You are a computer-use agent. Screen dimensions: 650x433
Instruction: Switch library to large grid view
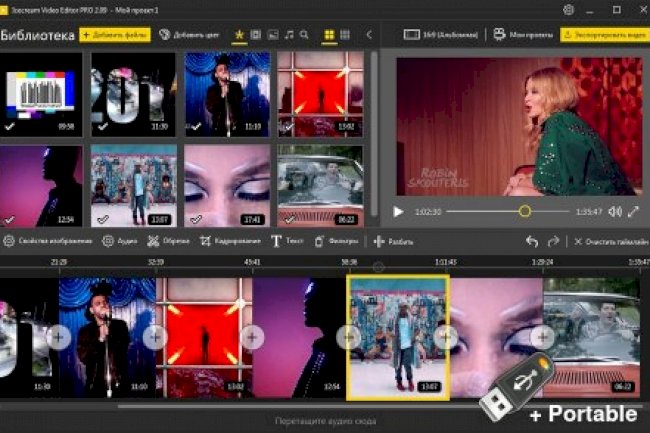(328, 34)
